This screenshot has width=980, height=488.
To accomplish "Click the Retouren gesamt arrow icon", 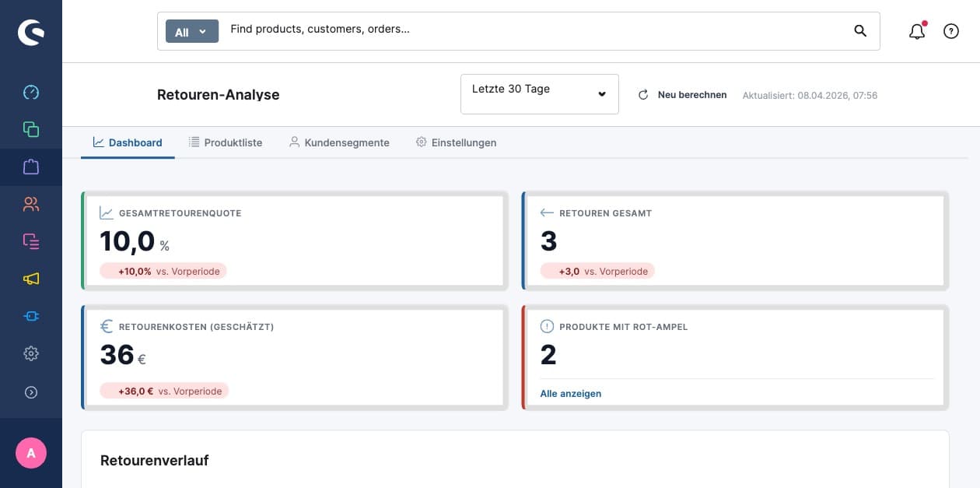I will tap(547, 212).
